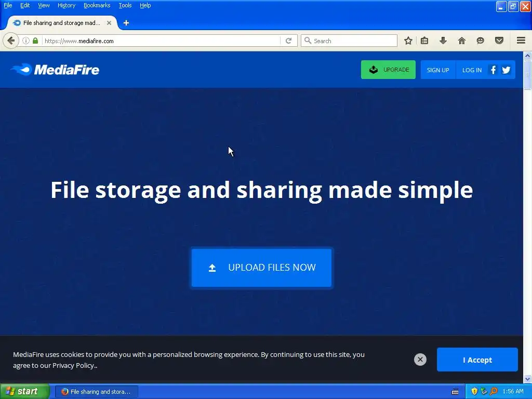Open the Help menu
The image size is (532, 399).
(x=145, y=5)
